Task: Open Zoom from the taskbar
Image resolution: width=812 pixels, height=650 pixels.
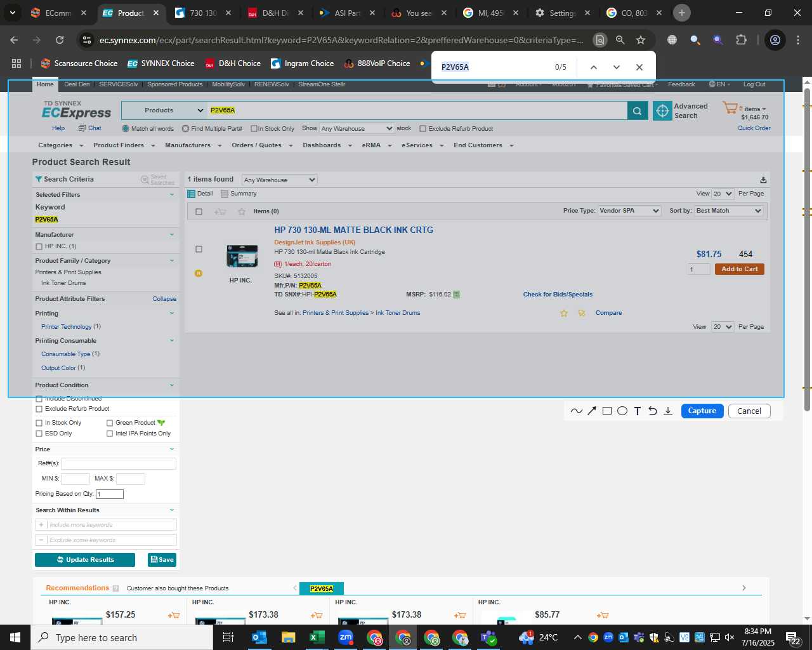Action: (346, 637)
